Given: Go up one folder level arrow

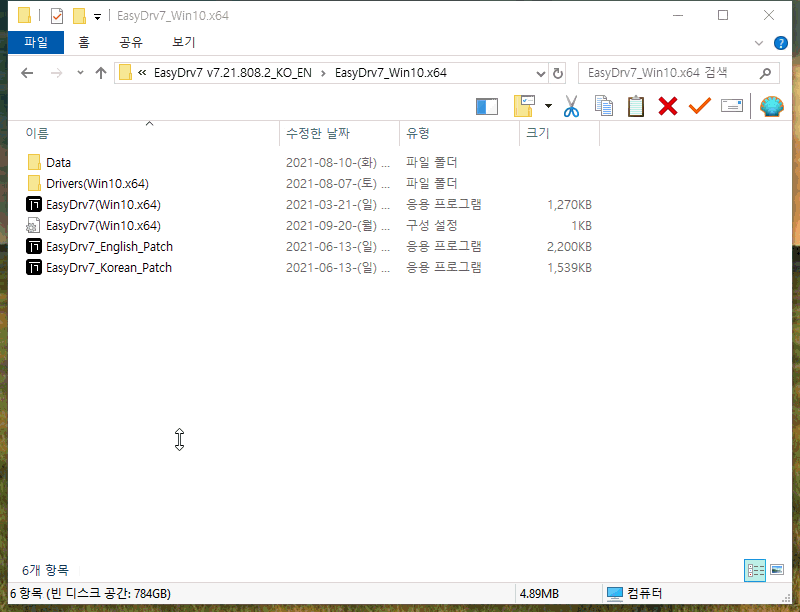Looking at the screenshot, I should 101,73.
